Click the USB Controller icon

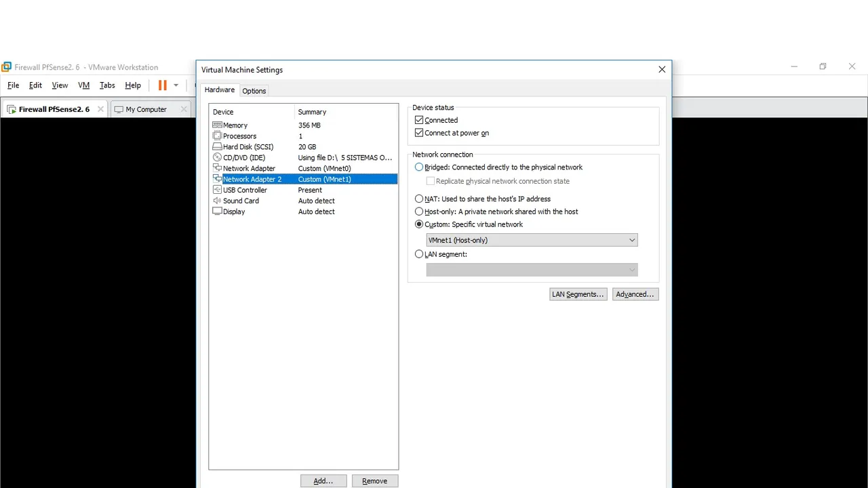click(x=217, y=190)
